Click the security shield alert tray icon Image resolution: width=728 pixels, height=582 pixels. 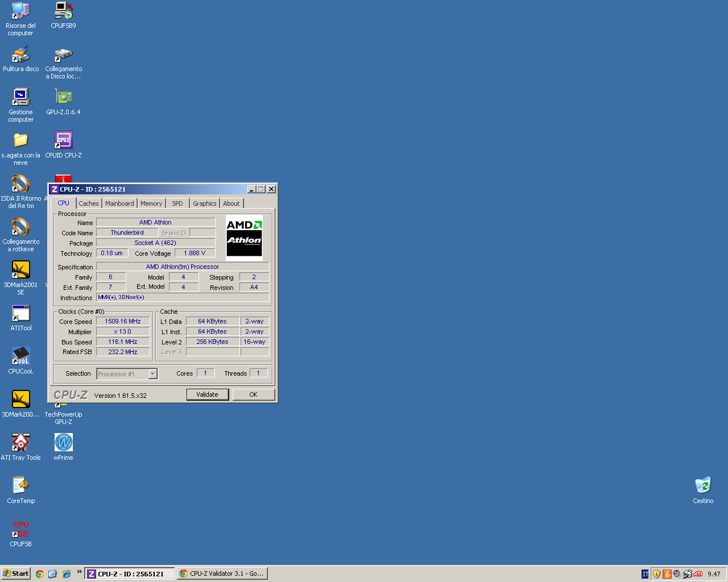tap(656, 574)
